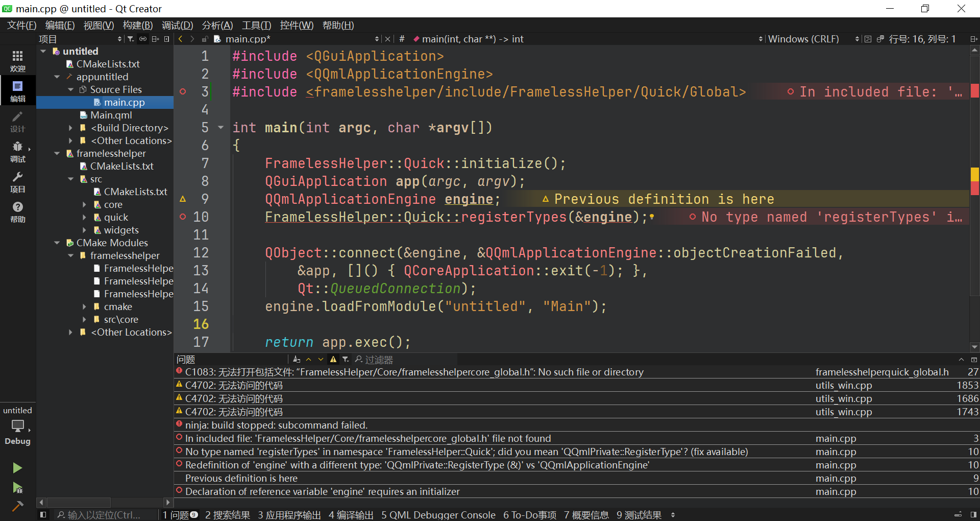Open the 调试(D) menu

[x=177, y=25]
